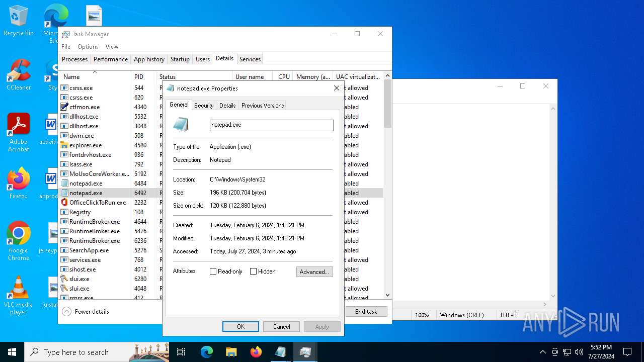Switch to the Services tab
The image size is (644, 362).
pos(250,59)
